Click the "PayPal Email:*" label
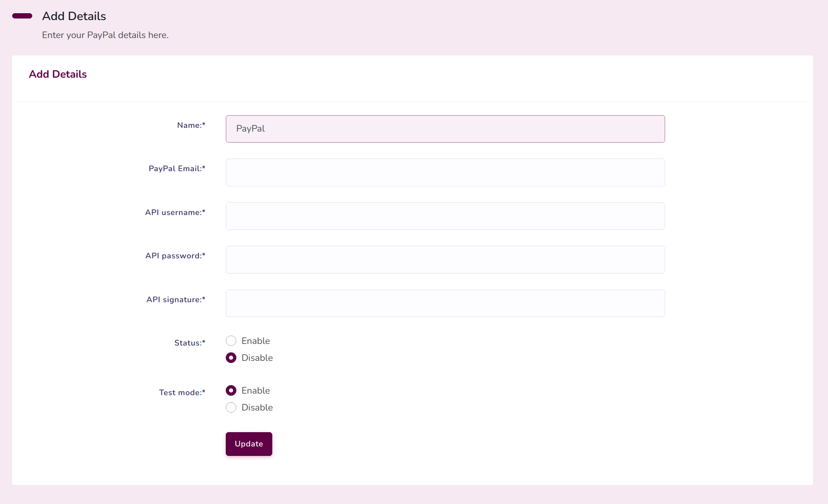The height and width of the screenshot is (504, 828). click(x=177, y=169)
